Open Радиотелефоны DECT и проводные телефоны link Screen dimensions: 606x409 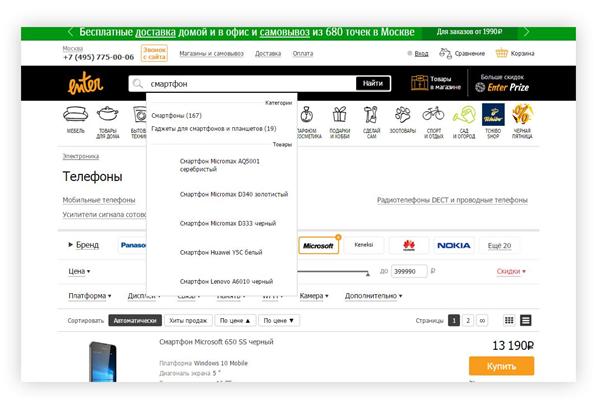click(x=452, y=200)
